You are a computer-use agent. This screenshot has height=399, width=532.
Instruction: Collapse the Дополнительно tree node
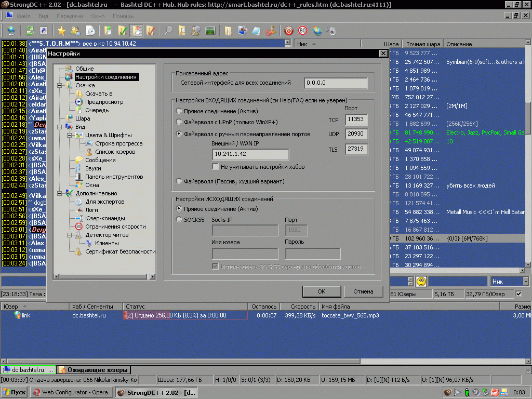point(60,193)
